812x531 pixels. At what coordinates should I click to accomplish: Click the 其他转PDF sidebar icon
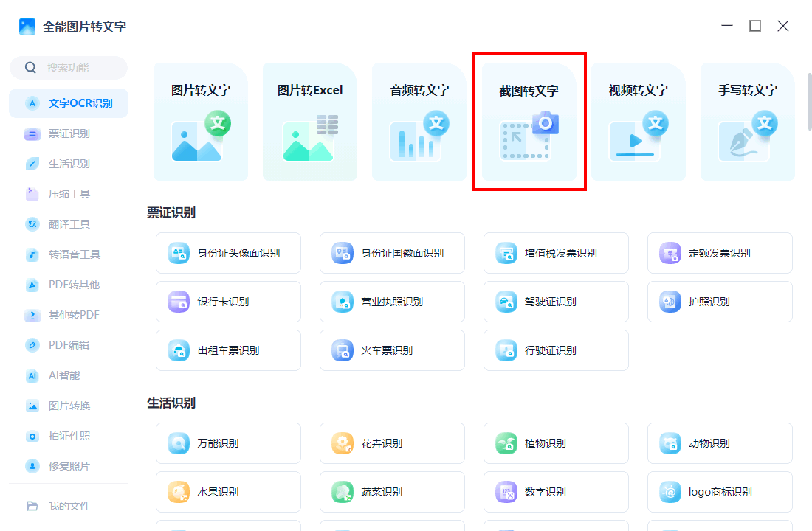(32, 315)
